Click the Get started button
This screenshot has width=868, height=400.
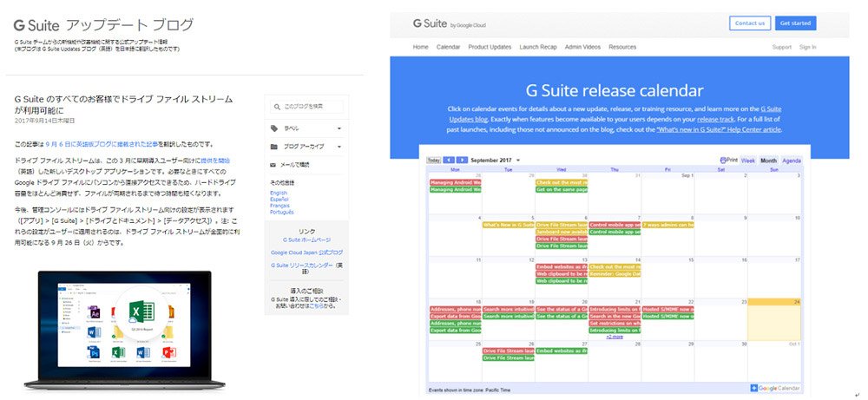(x=795, y=23)
